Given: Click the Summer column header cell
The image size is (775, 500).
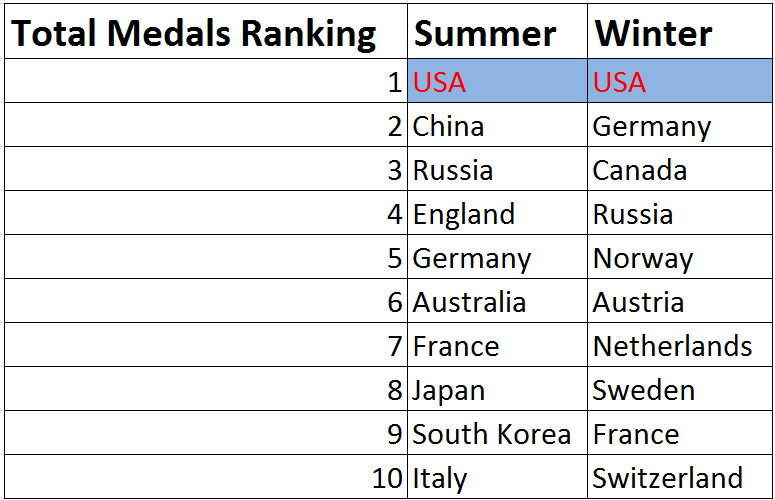Looking at the screenshot, I should click(497, 35).
